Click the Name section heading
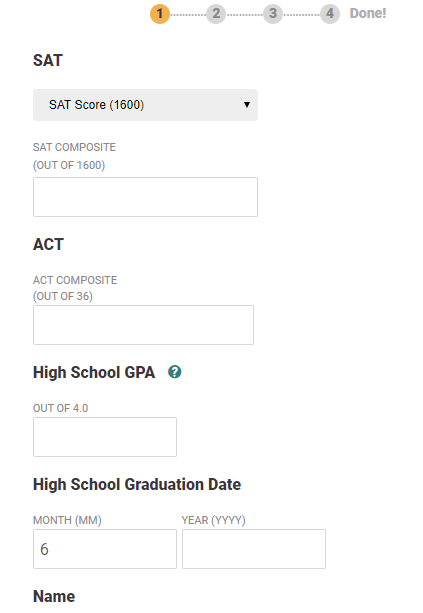Image resolution: width=423 pixels, height=613 pixels. [54, 597]
